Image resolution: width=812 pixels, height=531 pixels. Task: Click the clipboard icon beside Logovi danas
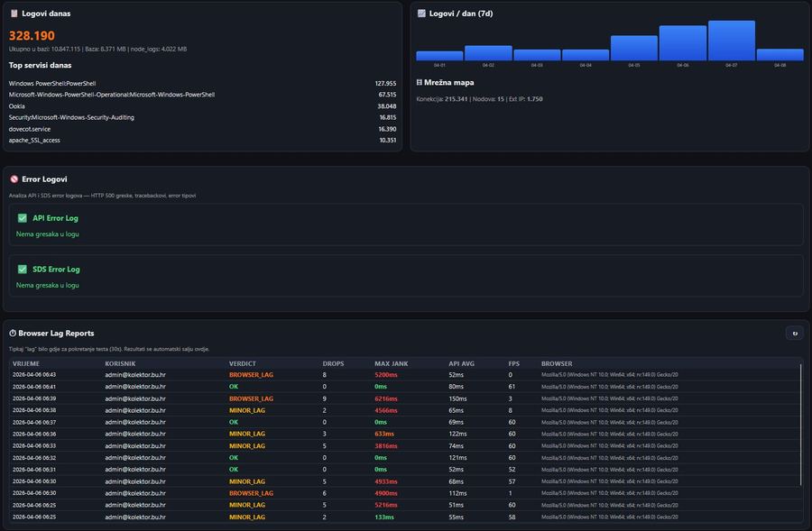point(14,14)
